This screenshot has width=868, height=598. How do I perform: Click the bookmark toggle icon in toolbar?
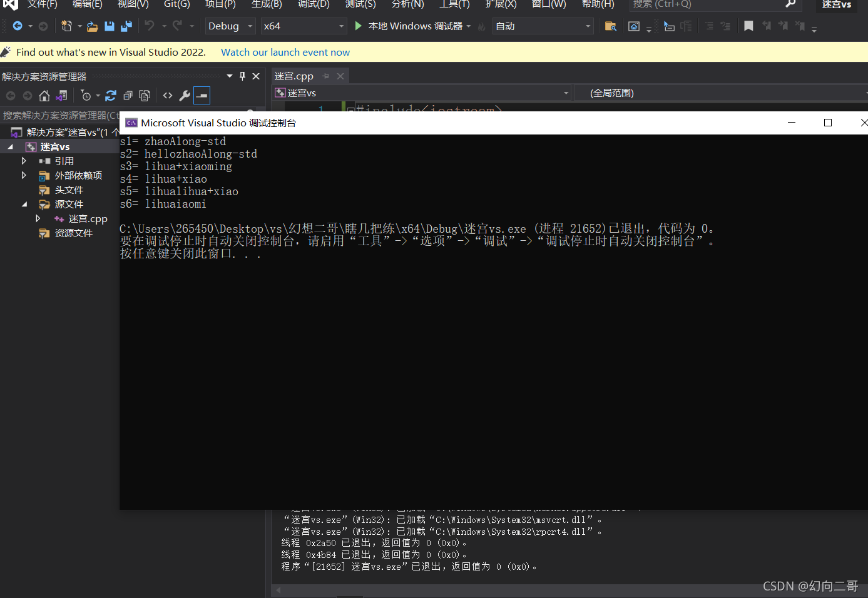748,26
